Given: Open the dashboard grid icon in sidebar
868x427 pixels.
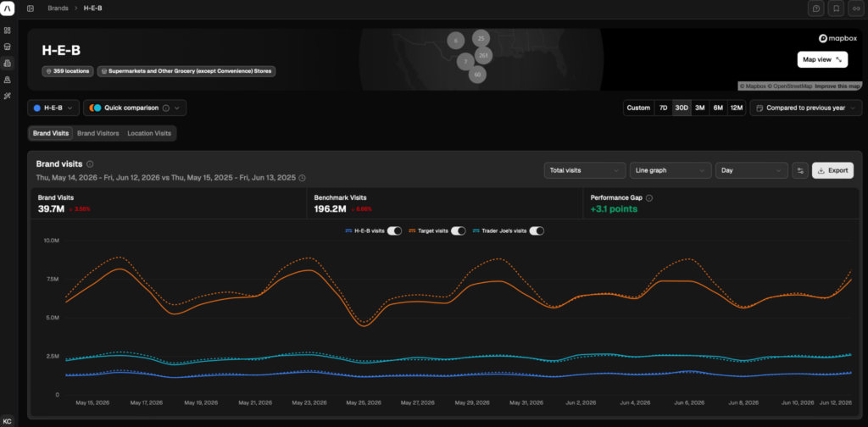Looking at the screenshot, I should click(8, 30).
